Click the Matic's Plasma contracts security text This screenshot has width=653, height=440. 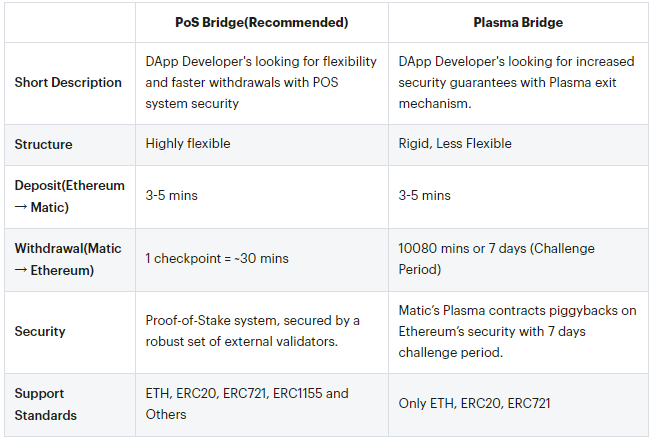517,331
